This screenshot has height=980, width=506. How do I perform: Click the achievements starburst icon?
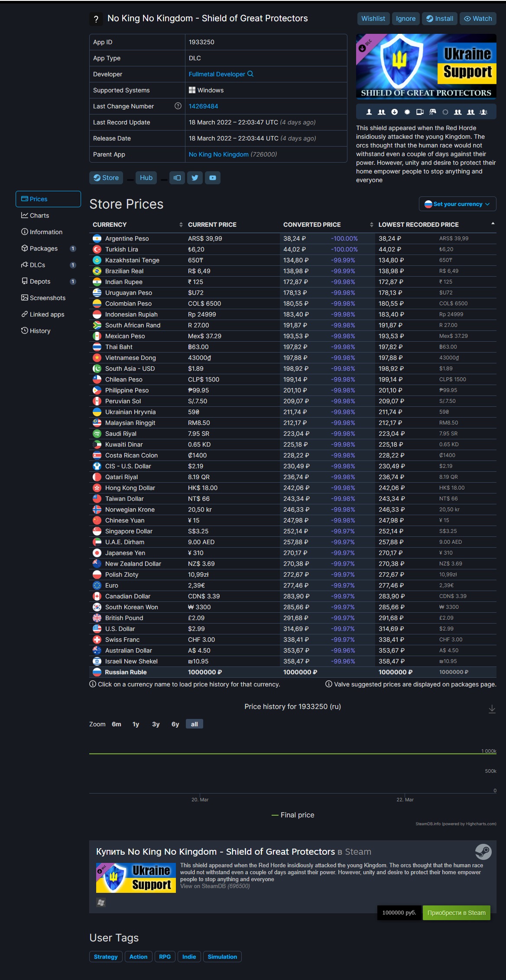407,112
